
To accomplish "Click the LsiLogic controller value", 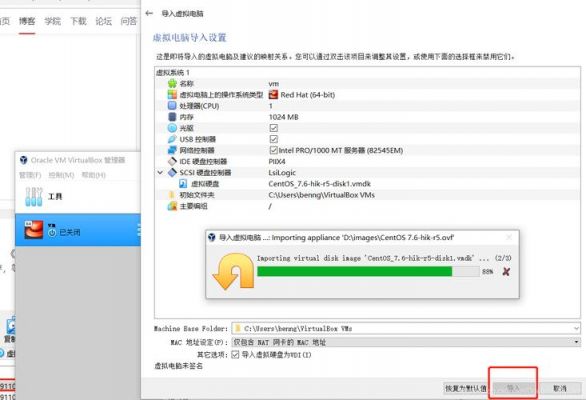I will tap(282, 172).
